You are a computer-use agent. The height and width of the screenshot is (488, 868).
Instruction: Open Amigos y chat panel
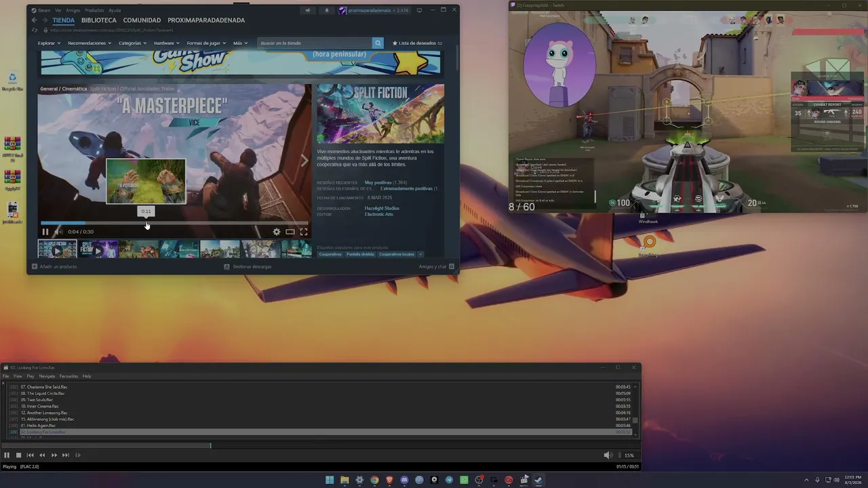(436, 266)
